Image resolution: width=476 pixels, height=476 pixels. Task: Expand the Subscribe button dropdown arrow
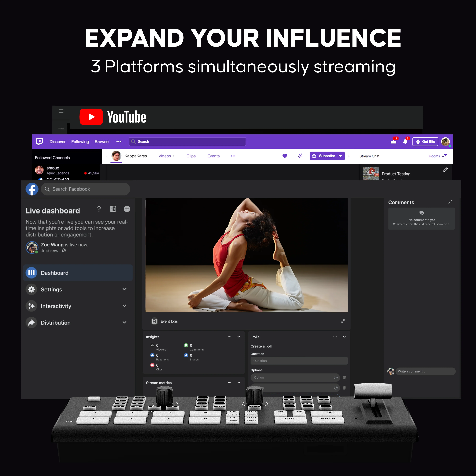click(x=340, y=156)
